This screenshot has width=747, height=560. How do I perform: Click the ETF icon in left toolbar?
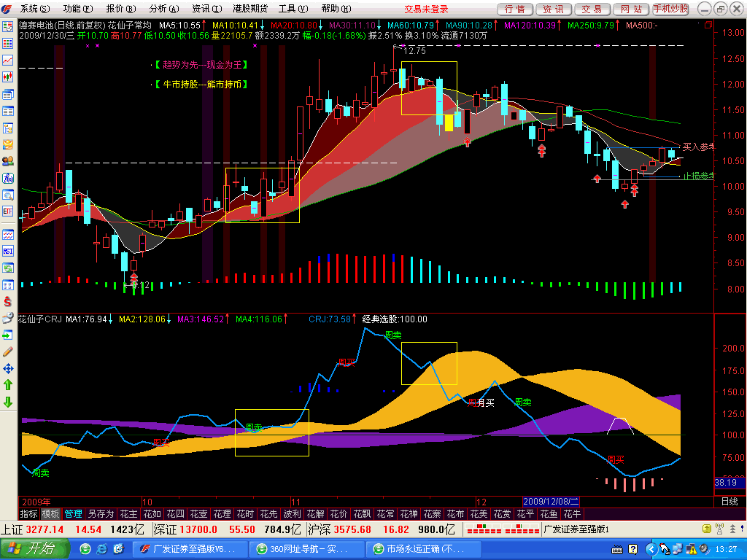click(x=7, y=211)
